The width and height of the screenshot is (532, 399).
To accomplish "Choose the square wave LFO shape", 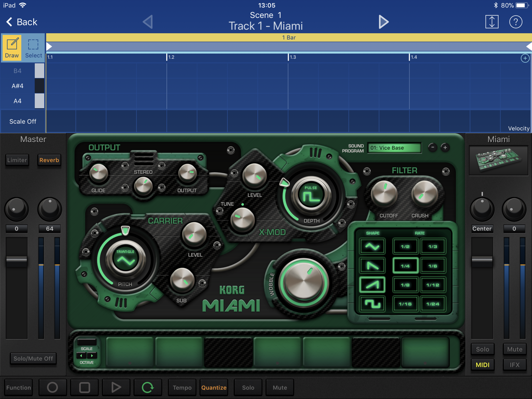I will click(x=372, y=304).
